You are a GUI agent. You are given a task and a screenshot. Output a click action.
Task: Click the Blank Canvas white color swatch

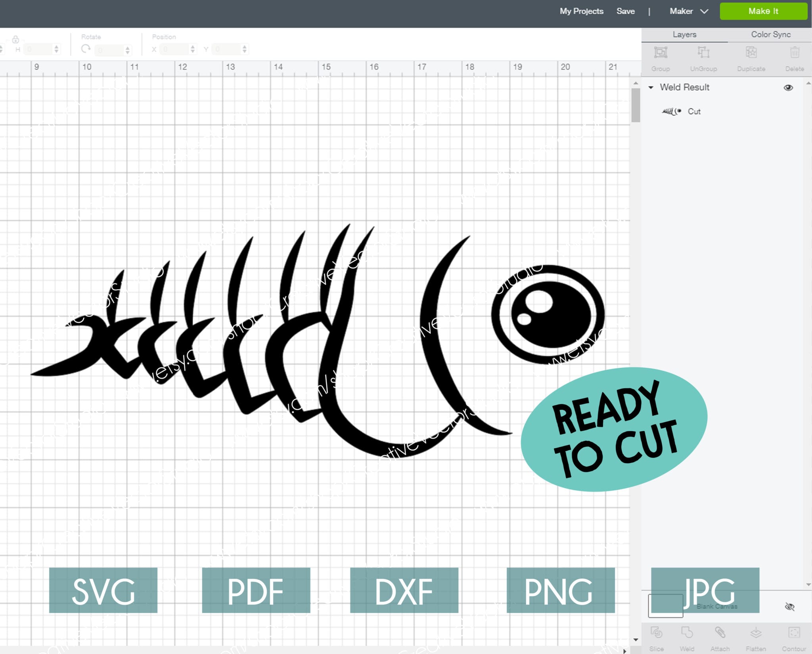click(665, 606)
